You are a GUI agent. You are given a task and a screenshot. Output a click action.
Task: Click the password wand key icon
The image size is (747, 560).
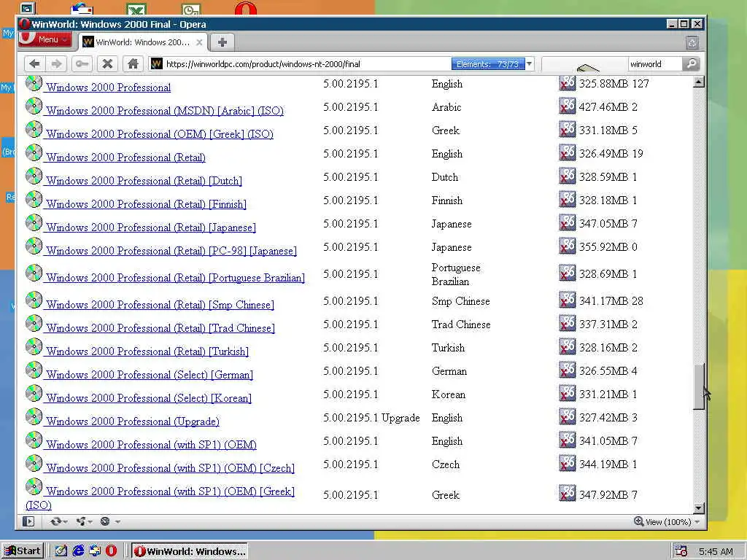(x=82, y=64)
